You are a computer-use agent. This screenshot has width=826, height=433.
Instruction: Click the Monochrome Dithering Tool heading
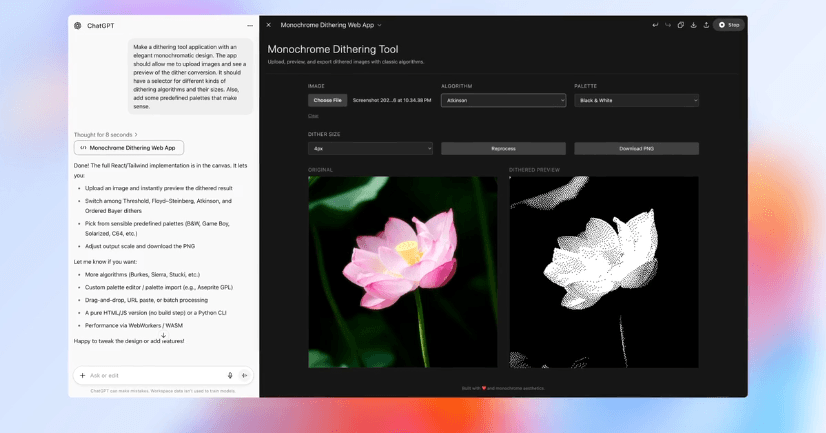[x=333, y=49]
